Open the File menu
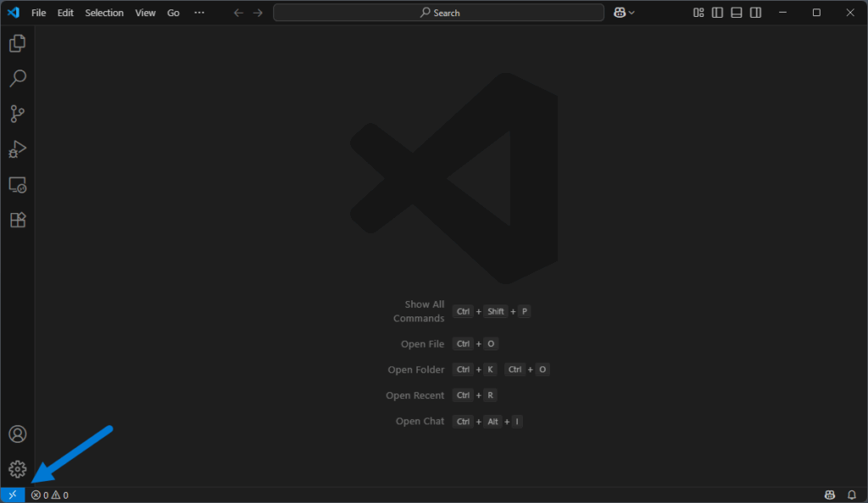Screen dimensions: 868x503 [x=39, y=13]
